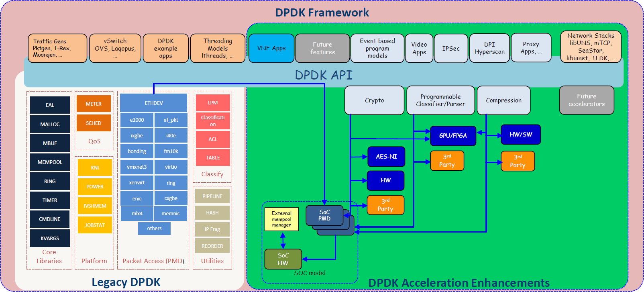Select the EAL core library block

tap(50, 105)
